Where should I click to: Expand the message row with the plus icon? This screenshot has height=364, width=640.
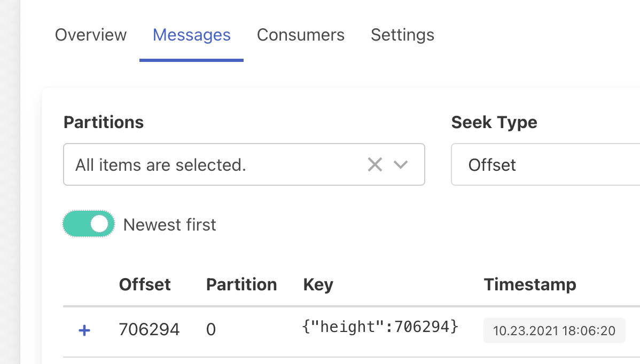pyautogui.click(x=84, y=330)
